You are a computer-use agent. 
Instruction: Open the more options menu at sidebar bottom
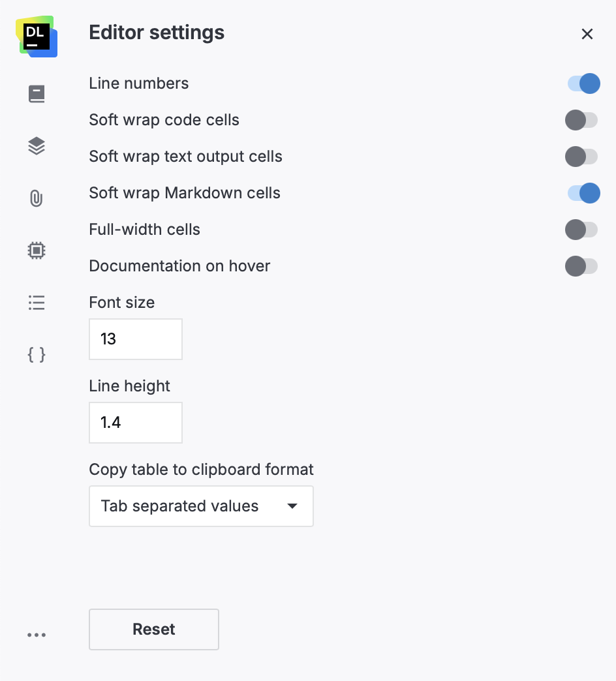37,635
